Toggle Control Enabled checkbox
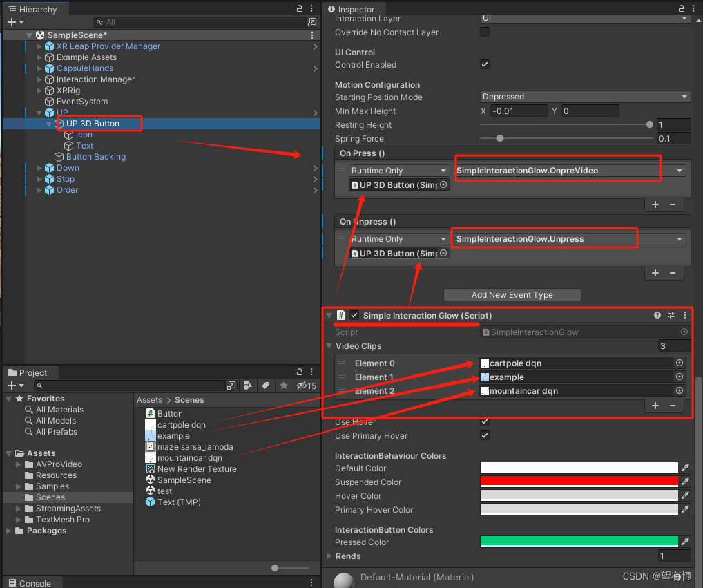The image size is (703, 588). [x=485, y=64]
